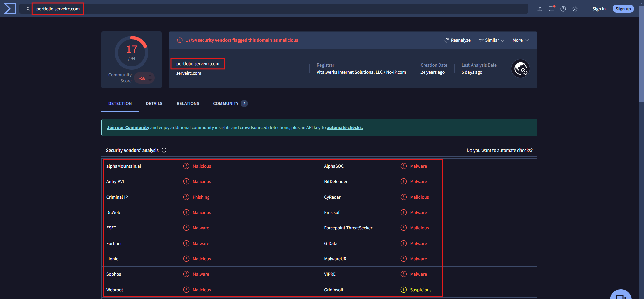This screenshot has width=644, height=299.
Task: Click the Criminal IP Phishing alert icon
Action: click(x=186, y=197)
